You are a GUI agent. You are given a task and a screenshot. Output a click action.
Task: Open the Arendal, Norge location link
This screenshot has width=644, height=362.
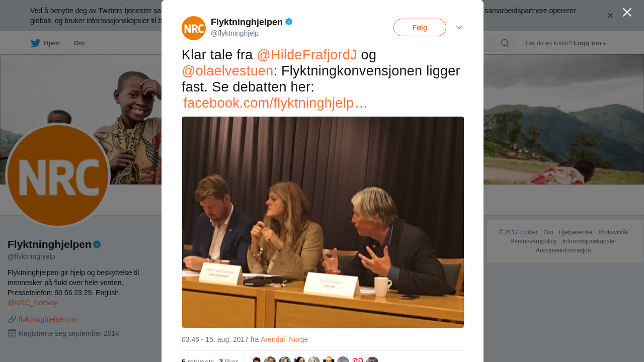(284, 339)
